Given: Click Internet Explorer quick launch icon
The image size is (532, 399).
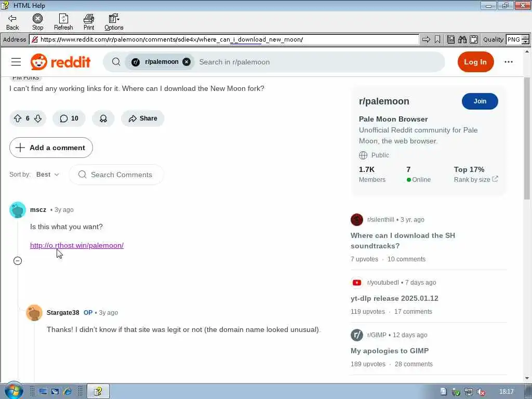Looking at the screenshot, I should pyautogui.click(x=67, y=392).
